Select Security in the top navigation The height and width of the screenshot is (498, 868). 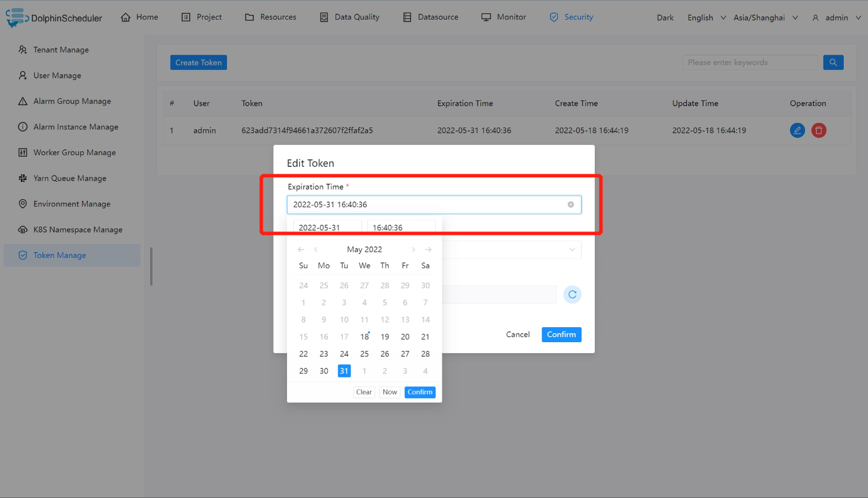(x=578, y=17)
